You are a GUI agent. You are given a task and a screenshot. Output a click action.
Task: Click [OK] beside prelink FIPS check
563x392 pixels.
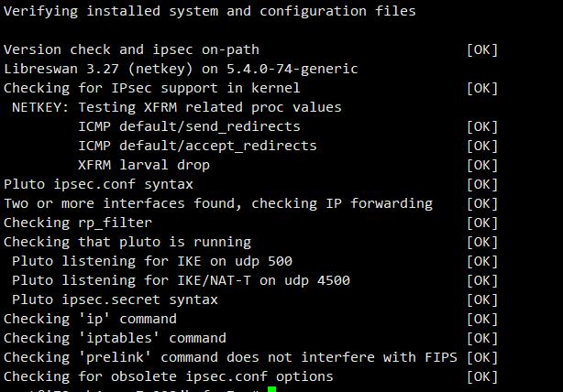pos(482,357)
